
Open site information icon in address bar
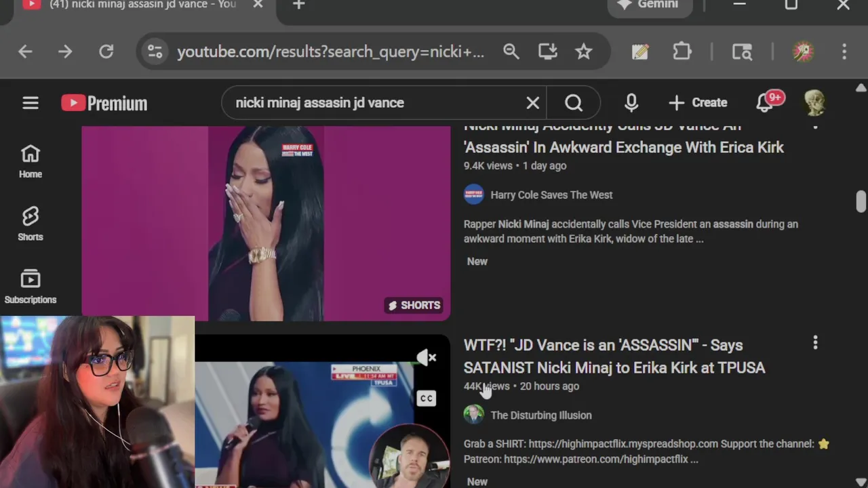[155, 52]
